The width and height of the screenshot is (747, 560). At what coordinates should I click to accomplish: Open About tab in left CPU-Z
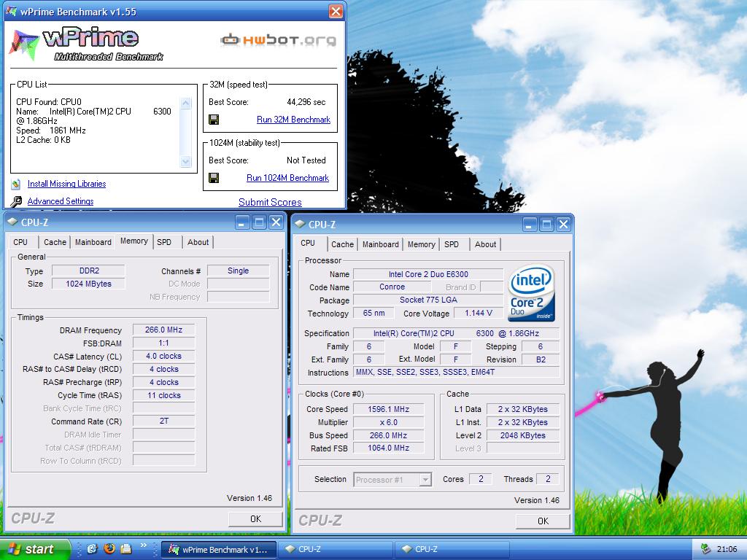coord(198,242)
